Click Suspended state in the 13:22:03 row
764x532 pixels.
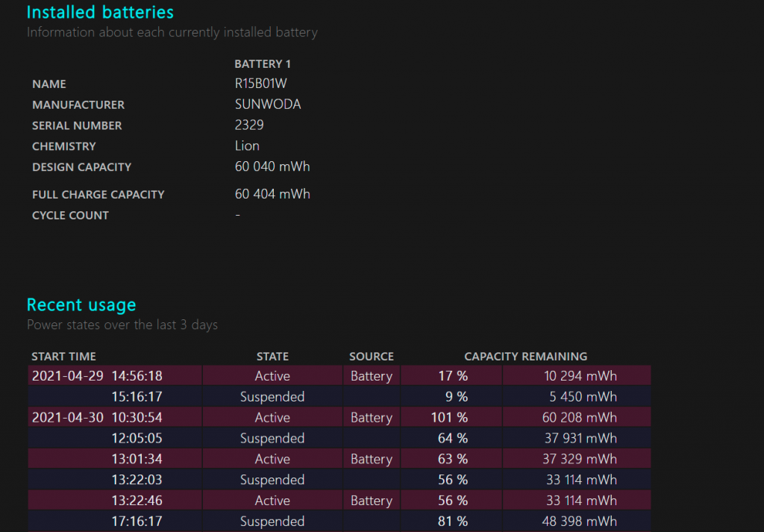pos(272,480)
